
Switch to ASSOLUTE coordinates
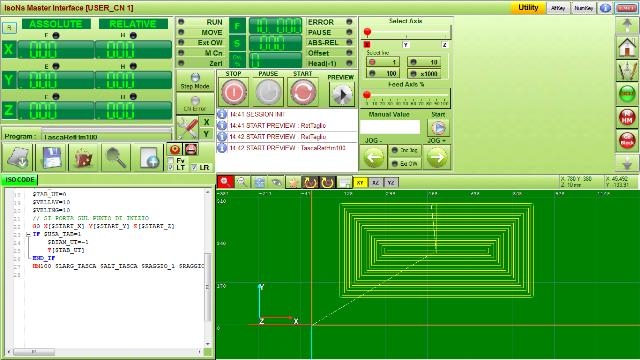(56, 24)
